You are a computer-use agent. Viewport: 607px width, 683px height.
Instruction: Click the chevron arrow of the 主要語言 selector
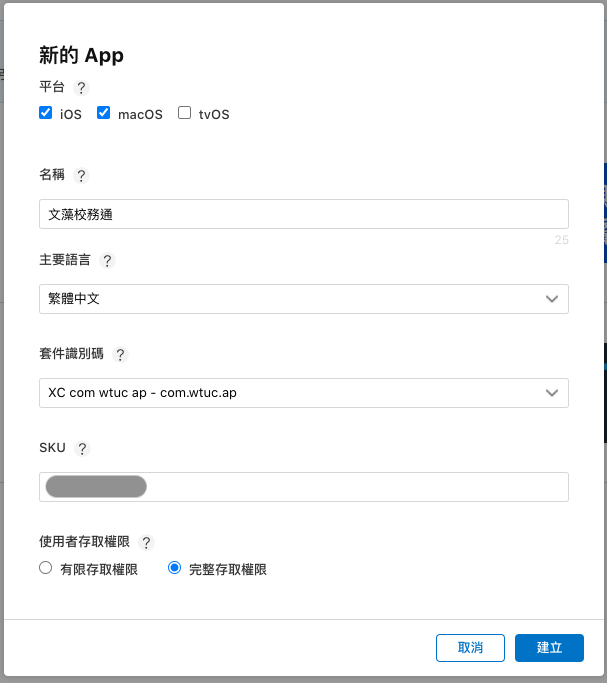552,299
